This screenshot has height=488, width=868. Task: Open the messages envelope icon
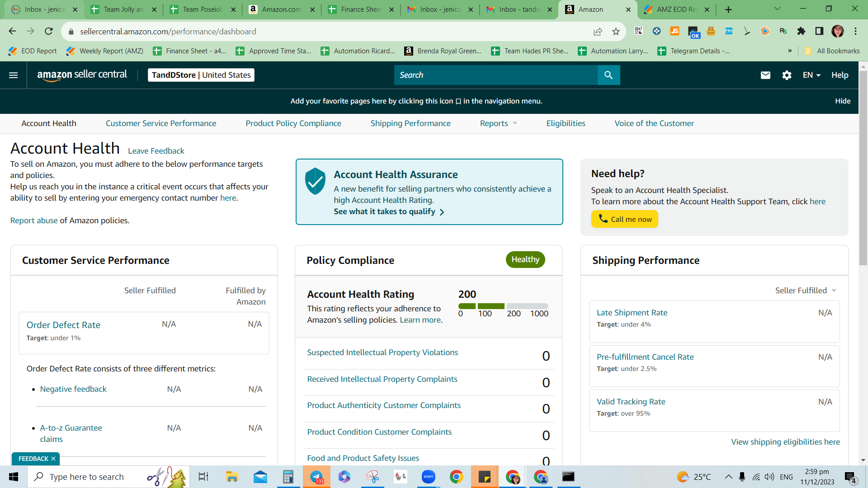[x=765, y=75]
